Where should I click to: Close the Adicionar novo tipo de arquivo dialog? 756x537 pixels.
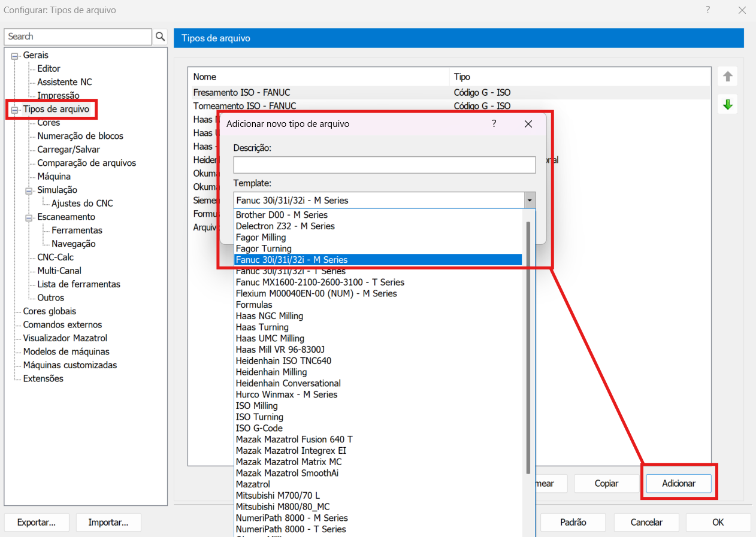tap(528, 124)
